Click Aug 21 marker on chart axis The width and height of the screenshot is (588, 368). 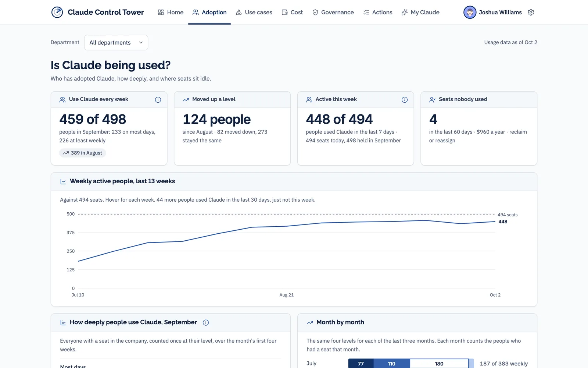click(x=287, y=295)
